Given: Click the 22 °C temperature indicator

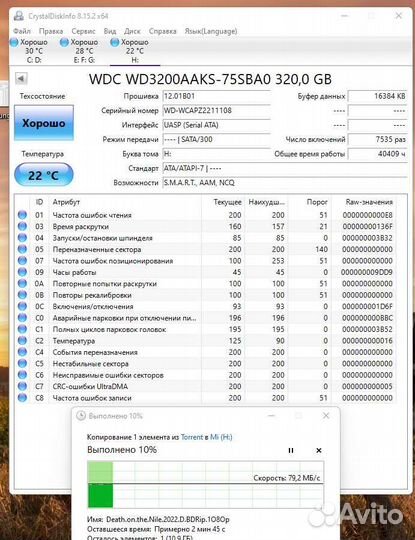Looking at the screenshot, I should click(44, 175).
